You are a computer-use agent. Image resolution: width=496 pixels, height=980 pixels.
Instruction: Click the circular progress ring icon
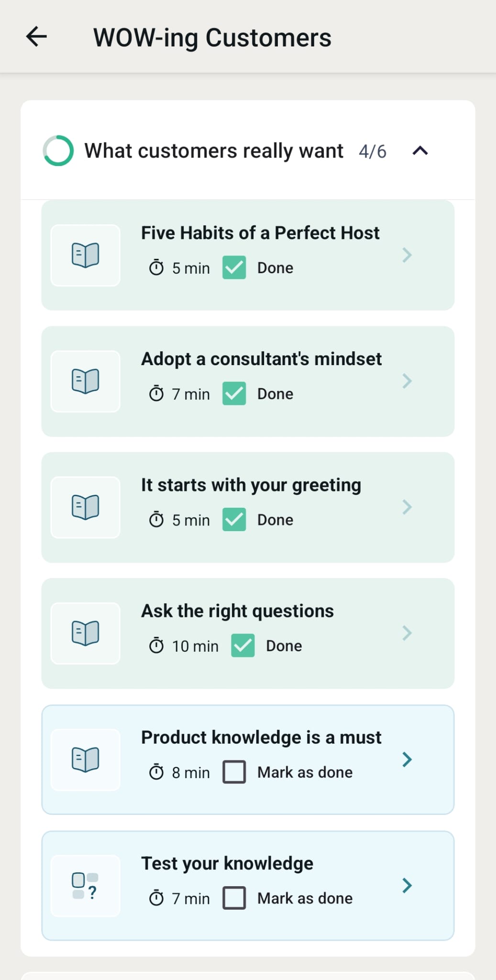[58, 151]
